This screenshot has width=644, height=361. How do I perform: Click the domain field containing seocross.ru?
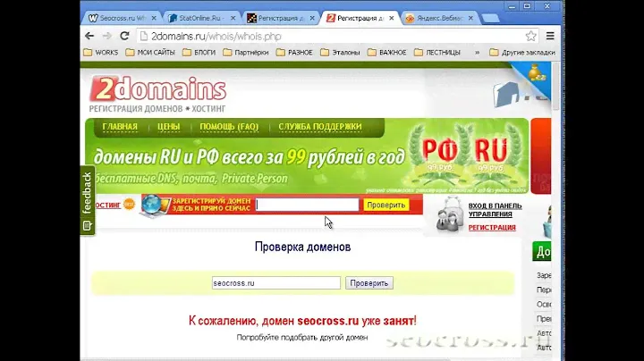click(x=275, y=283)
